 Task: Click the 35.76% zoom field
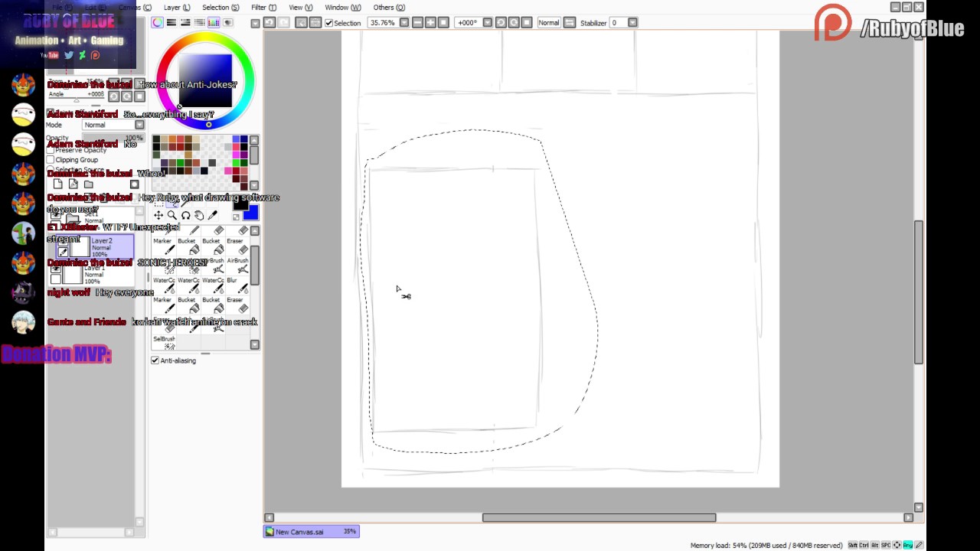(x=384, y=23)
